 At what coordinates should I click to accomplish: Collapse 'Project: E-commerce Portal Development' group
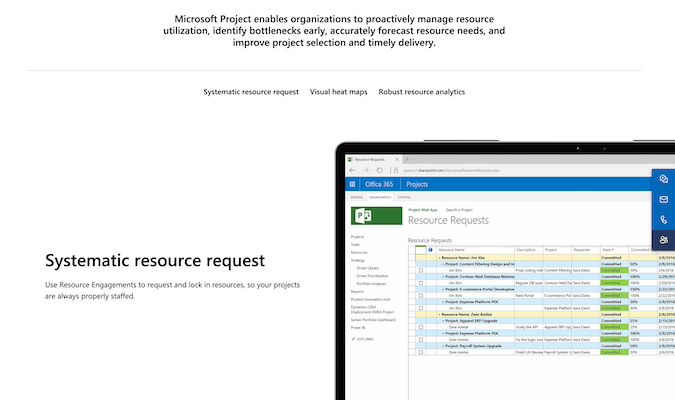coord(443,289)
